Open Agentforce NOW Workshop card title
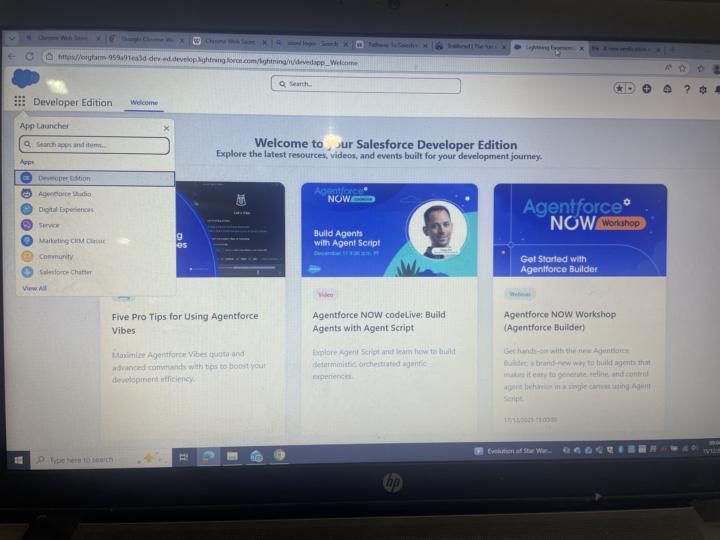 559,321
